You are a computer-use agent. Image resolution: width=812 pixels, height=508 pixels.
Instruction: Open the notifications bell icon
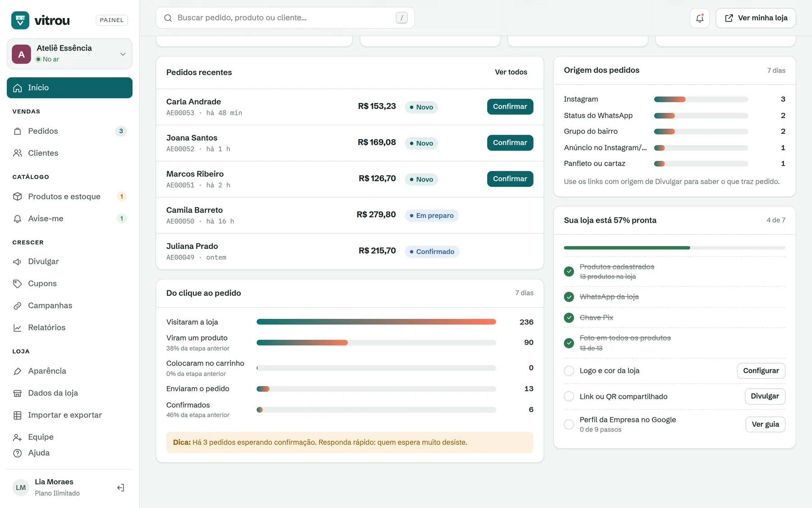tap(700, 18)
